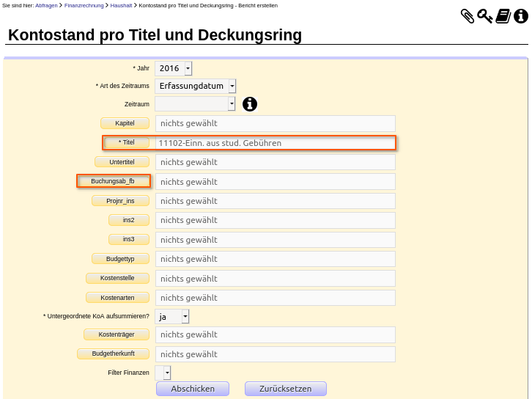This screenshot has width=532, height=399.
Task: Open the Kostenstelle selection button
Action: click(117, 278)
